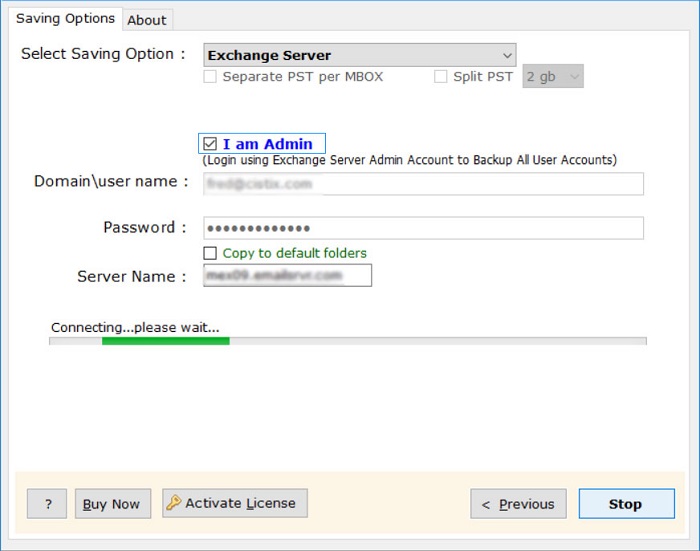Click the Server Name input field
700x551 pixels.
287,276
